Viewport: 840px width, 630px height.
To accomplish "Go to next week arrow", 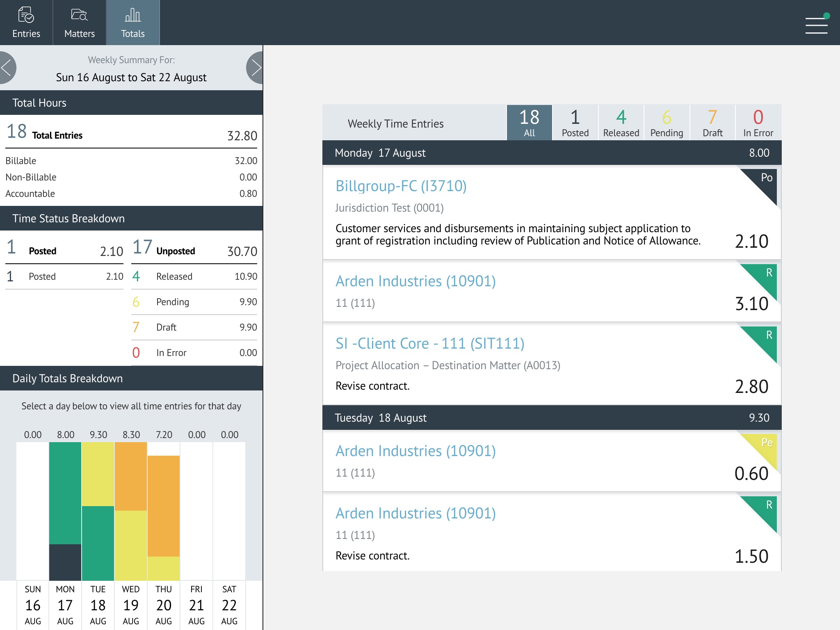I will point(256,68).
